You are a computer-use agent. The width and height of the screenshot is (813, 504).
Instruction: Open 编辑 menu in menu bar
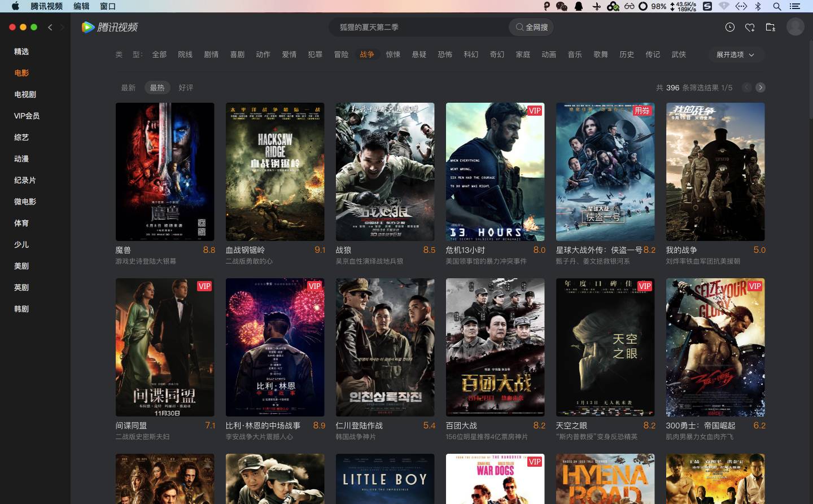81,6
